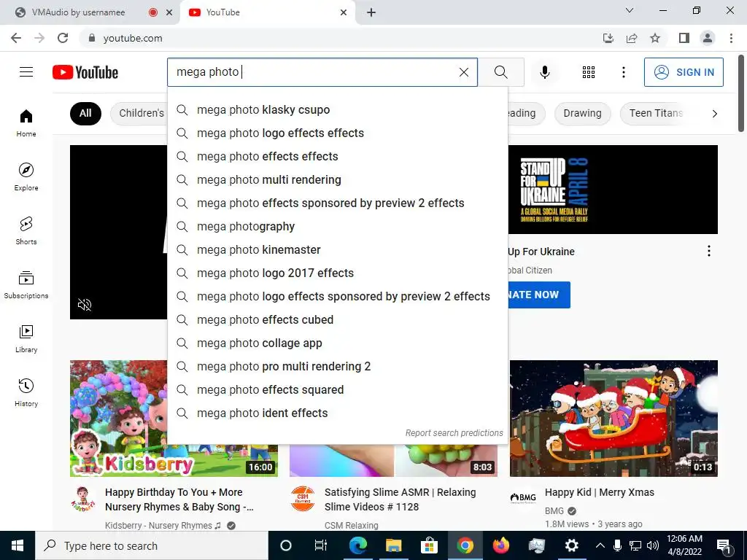The width and height of the screenshot is (747, 560).
Task: Click the magnifier search button
Action: [500, 72]
